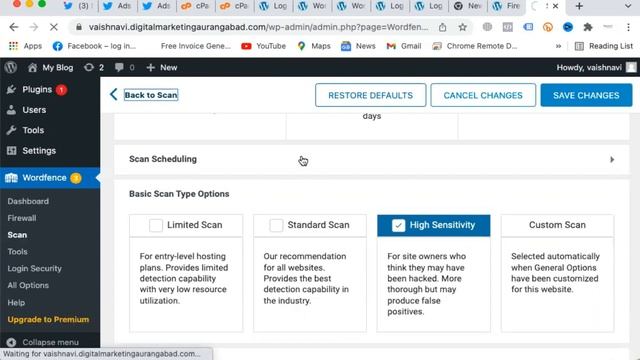Image resolution: width=640 pixels, height=360 pixels.
Task: Go to Wordfence Dashboard
Action: click(28, 201)
